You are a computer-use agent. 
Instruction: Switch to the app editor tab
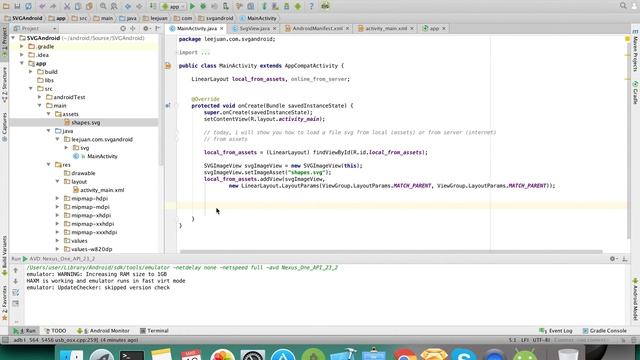coord(434,29)
